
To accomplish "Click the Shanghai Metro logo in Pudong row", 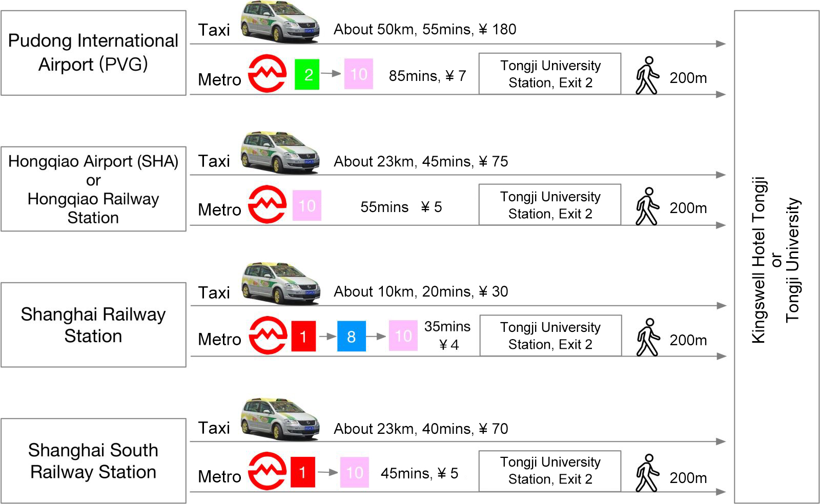I will click(x=267, y=74).
